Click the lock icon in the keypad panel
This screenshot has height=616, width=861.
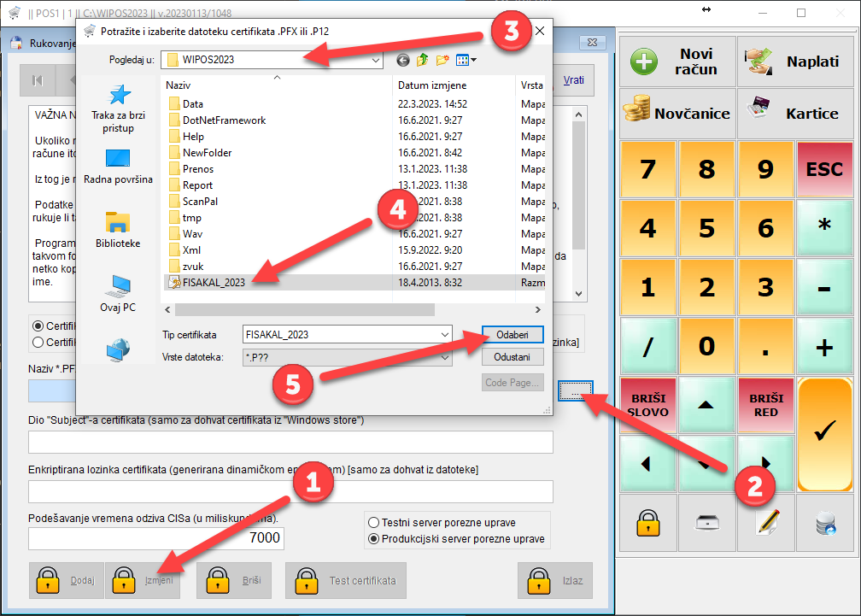(647, 523)
